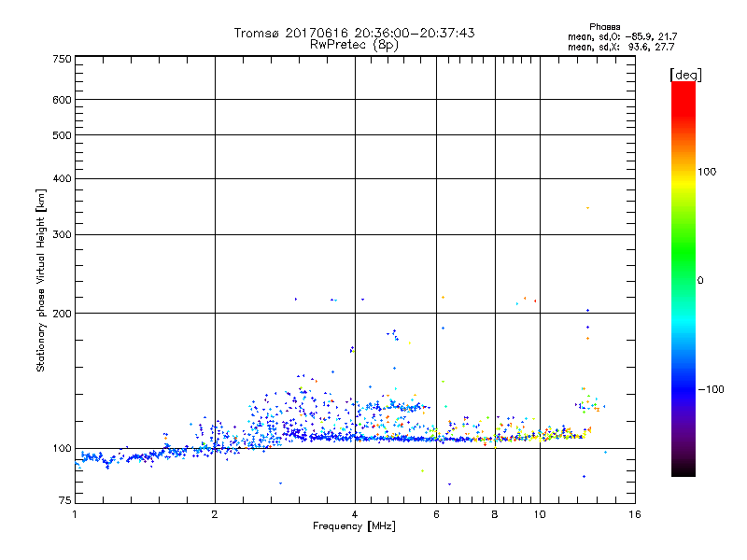Click the y-axis '750' tick label
This screenshot has width=747, height=560.
[x=62, y=59]
